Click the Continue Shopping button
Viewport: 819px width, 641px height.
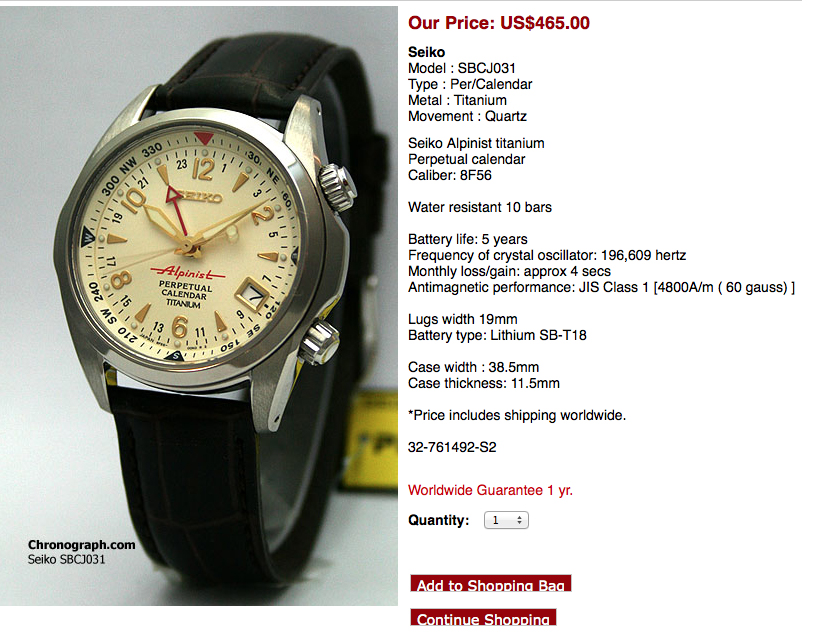tap(483, 617)
